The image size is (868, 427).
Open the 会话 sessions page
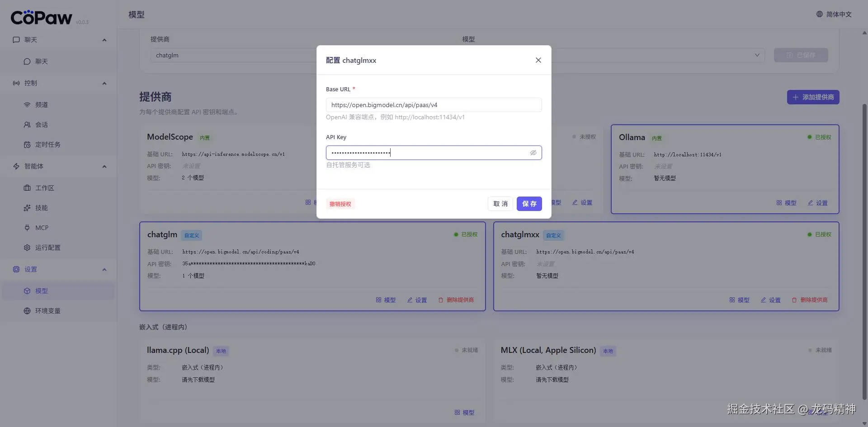tap(59, 125)
